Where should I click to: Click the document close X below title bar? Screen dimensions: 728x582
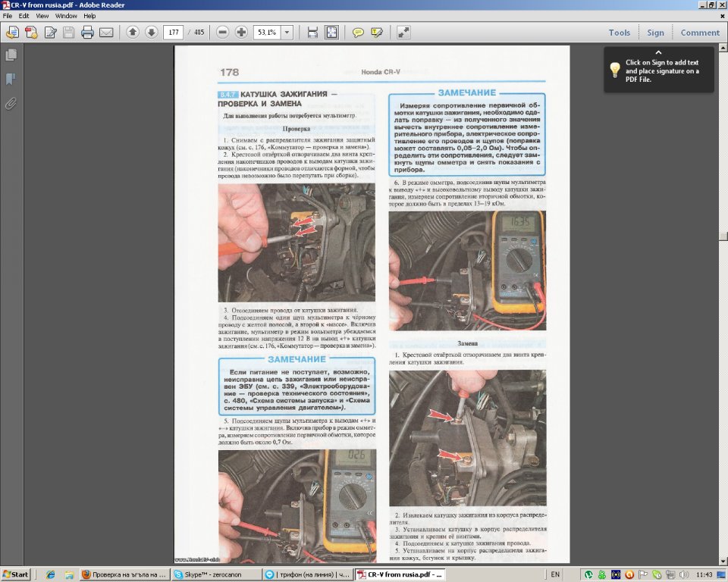(x=723, y=16)
